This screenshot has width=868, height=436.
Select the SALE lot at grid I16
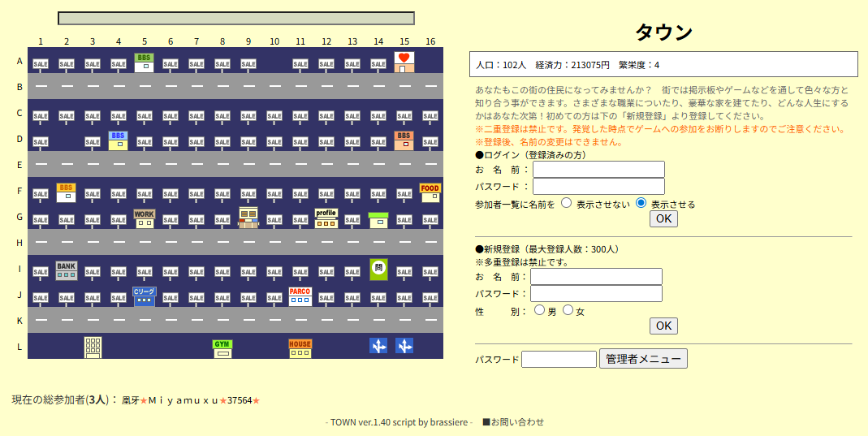coord(430,272)
